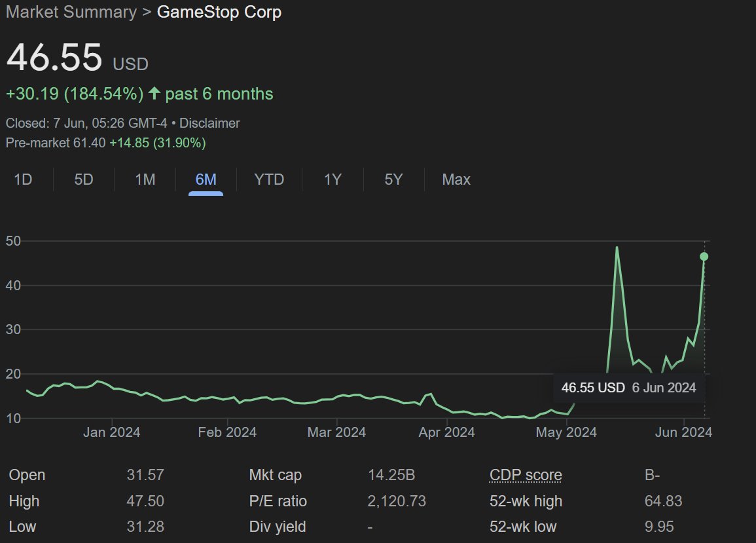Click the Mar 2024 axis label
Image resolution: width=756 pixels, height=543 pixels.
(x=336, y=432)
